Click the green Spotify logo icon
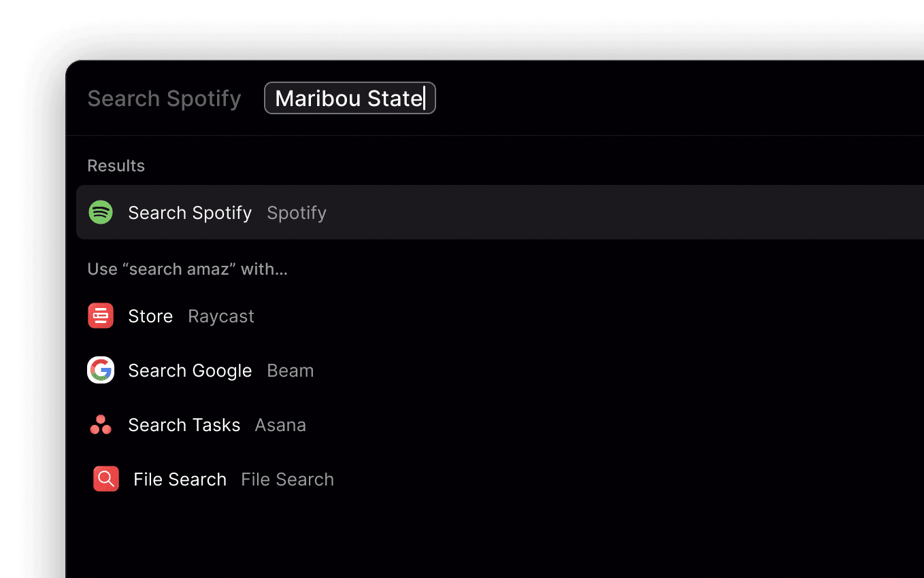 pyautogui.click(x=101, y=212)
